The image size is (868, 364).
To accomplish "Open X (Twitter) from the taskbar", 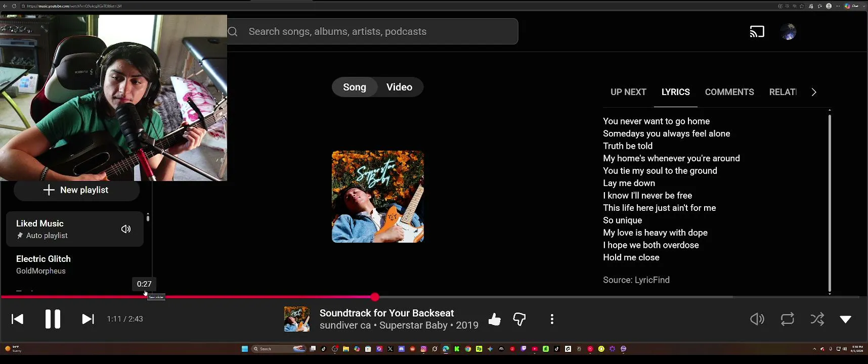I will click(390, 349).
